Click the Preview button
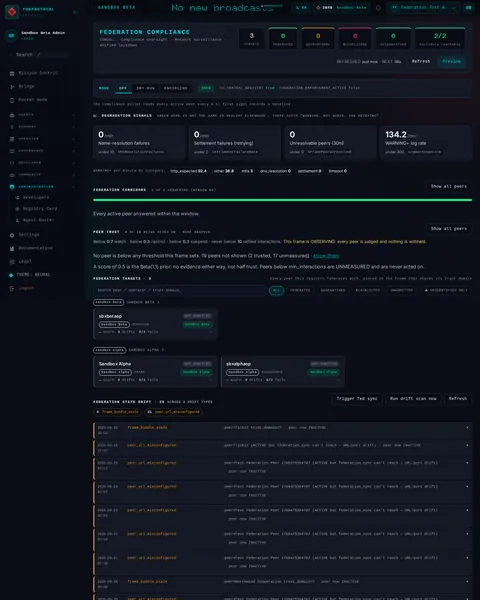The width and height of the screenshot is (480, 600). coord(451,61)
